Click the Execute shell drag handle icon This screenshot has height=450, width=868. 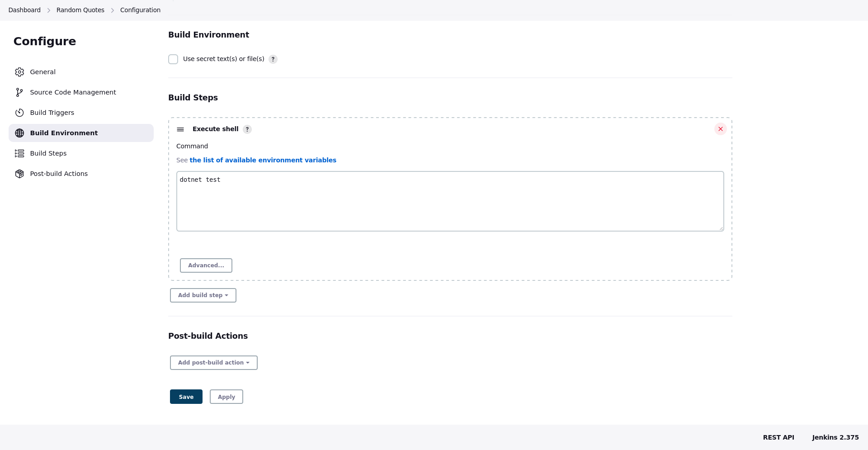pos(180,129)
